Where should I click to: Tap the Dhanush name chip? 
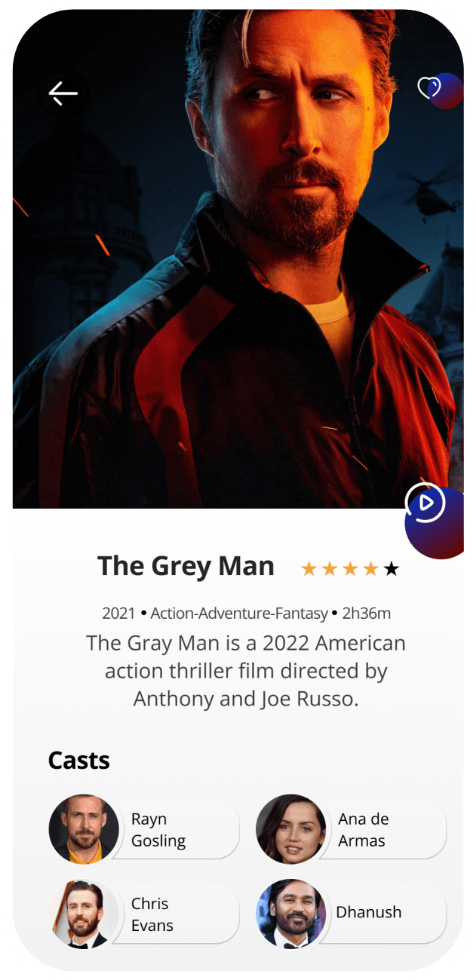385,914
